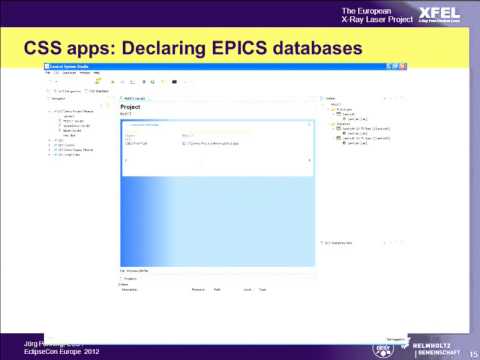Screen dimensions: 480x360
Task: Click the run arrow toolbar icon
Action: point(113,82)
